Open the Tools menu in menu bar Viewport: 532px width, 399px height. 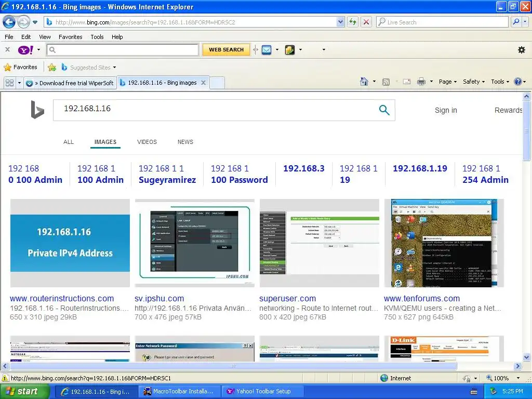pyautogui.click(x=97, y=37)
